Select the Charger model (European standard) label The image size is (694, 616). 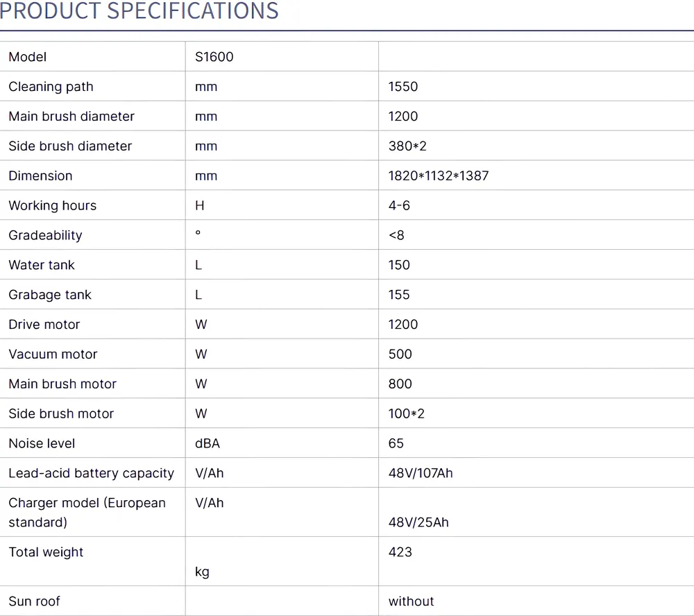87,513
